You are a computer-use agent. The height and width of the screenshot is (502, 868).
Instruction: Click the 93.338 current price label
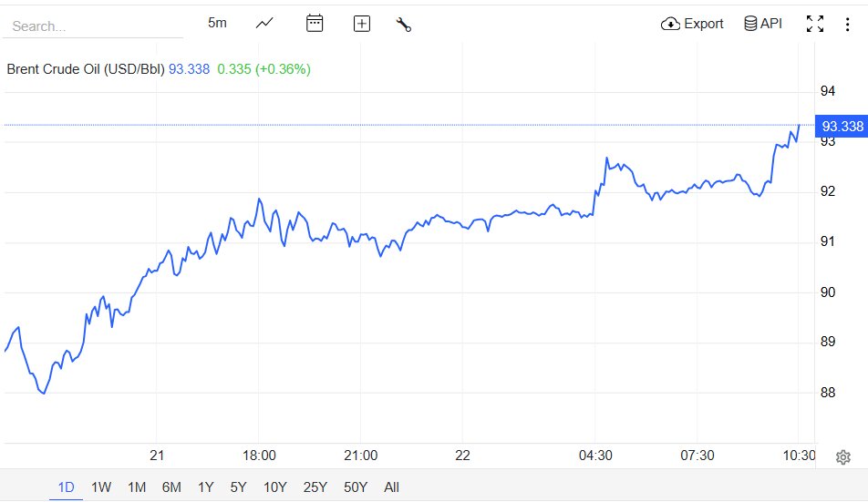pyautogui.click(x=842, y=126)
